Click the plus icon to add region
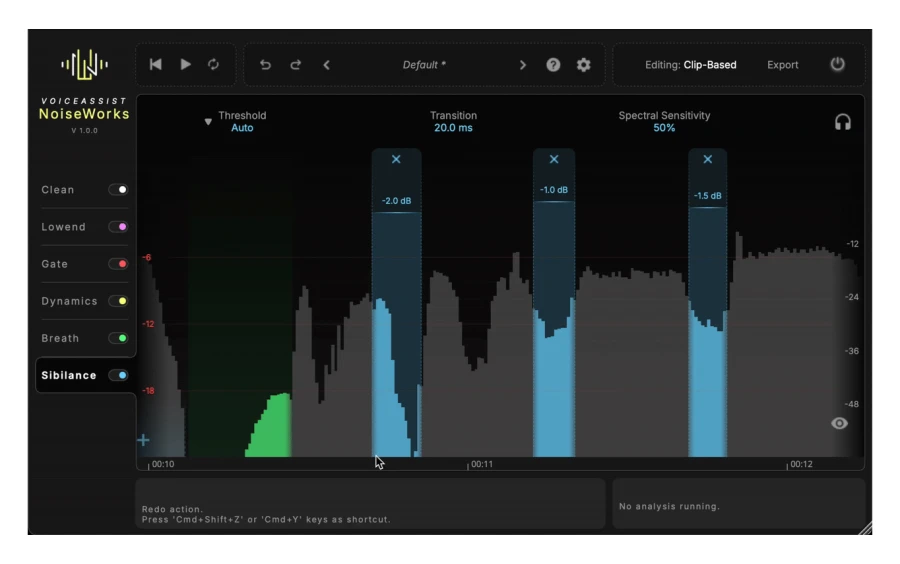900x564 pixels. (x=143, y=440)
